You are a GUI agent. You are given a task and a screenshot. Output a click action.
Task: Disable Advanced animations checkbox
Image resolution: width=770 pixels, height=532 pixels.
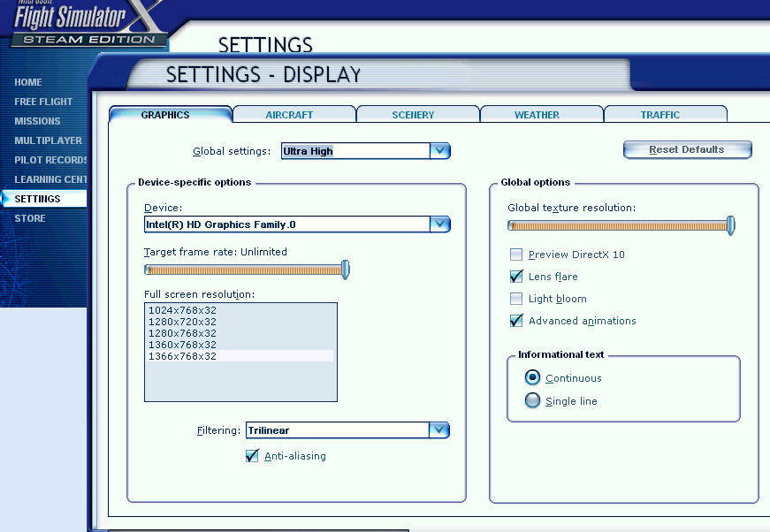coord(516,321)
